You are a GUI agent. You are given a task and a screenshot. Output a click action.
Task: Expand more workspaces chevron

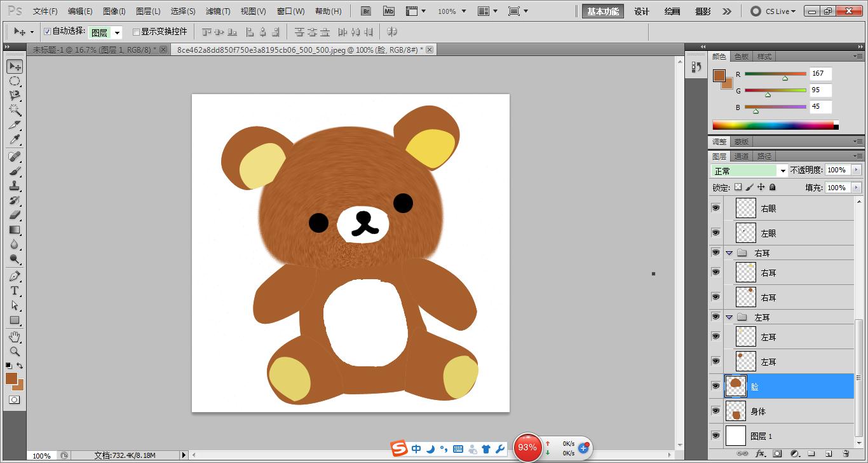[727, 11]
